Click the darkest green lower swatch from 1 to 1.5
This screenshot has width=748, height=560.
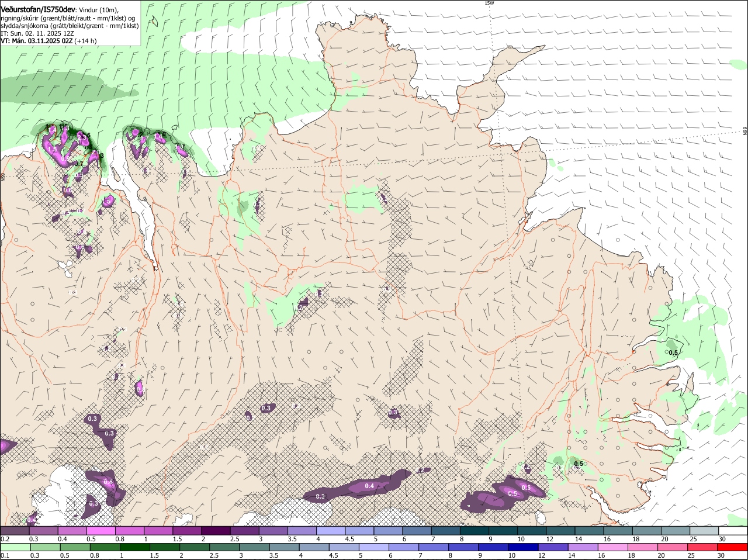[134, 548]
